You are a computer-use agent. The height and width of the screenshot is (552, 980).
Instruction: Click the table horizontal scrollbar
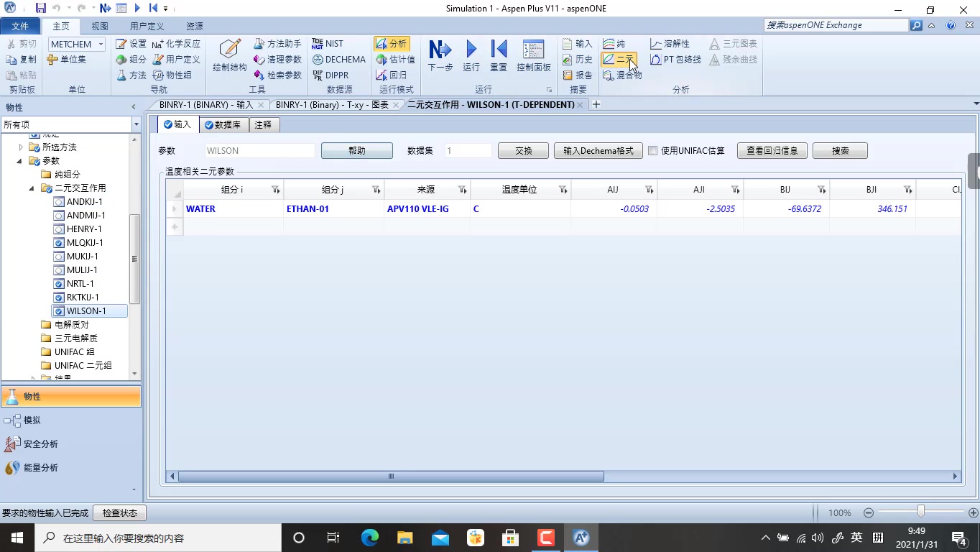coord(391,476)
